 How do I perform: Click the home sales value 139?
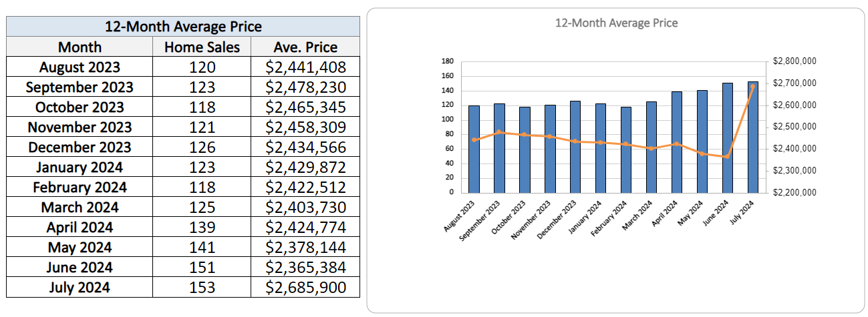[202, 227]
